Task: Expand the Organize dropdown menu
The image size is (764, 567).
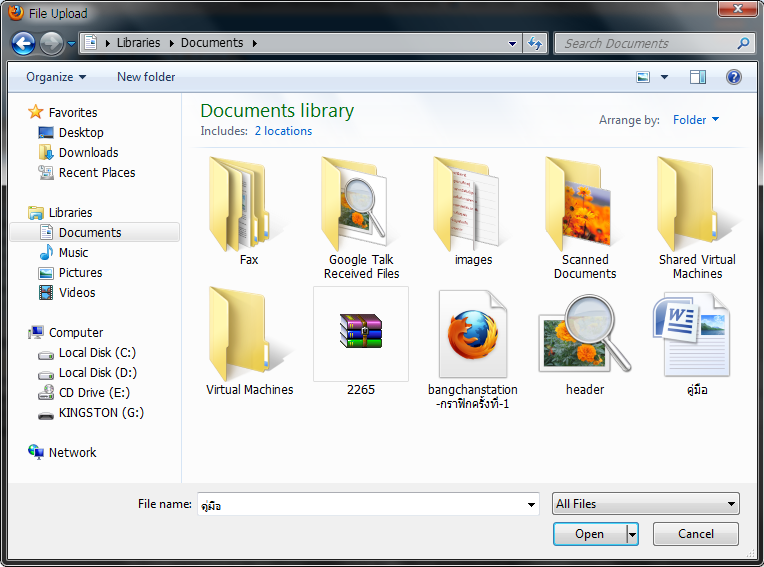Action: [x=56, y=77]
